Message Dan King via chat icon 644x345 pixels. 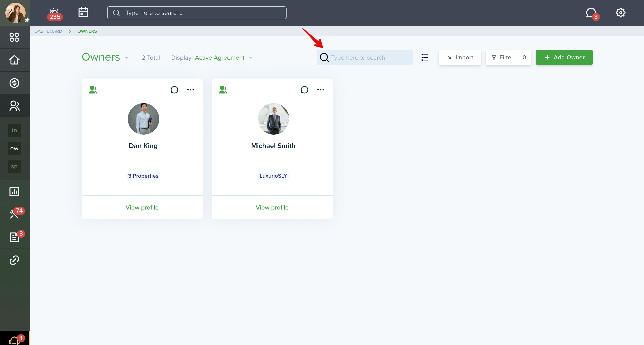pos(174,90)
